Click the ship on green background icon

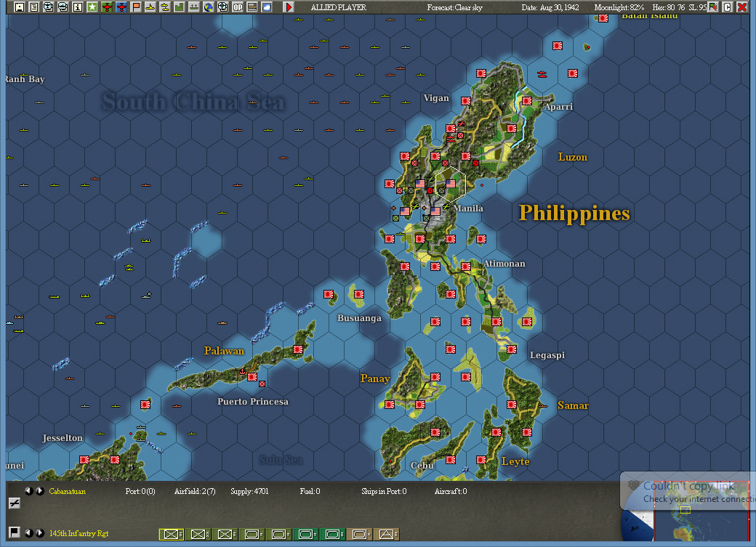point(194,7)
